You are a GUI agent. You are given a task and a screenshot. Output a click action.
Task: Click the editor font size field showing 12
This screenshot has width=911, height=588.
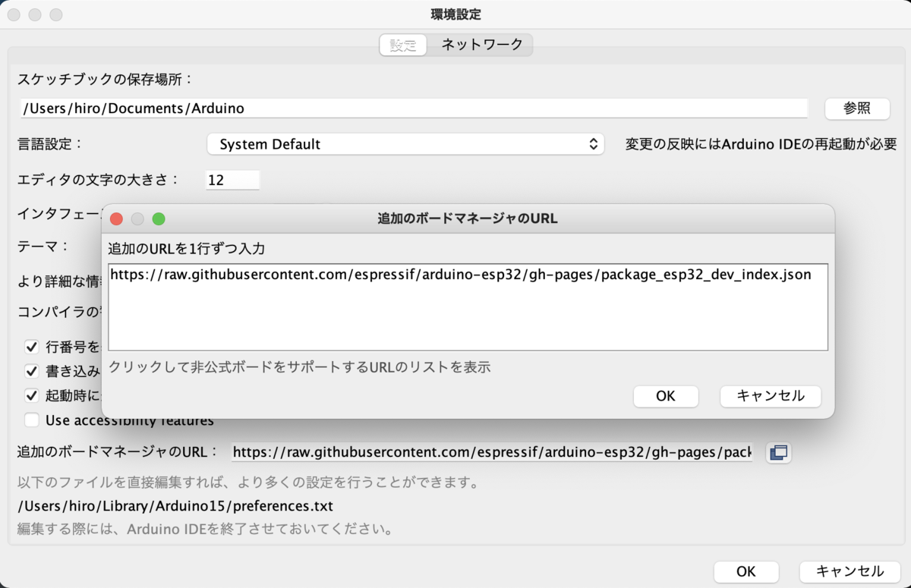[x=232, y=180]
